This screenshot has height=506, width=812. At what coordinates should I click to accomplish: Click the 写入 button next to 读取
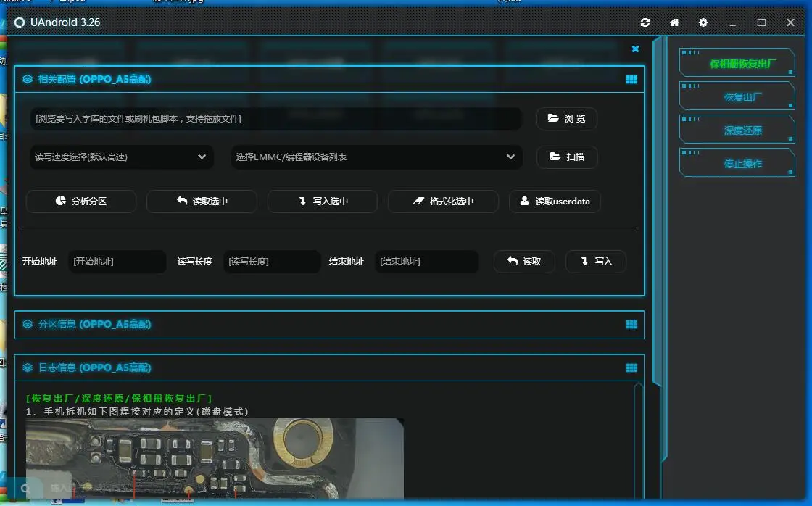pos(596,262)
